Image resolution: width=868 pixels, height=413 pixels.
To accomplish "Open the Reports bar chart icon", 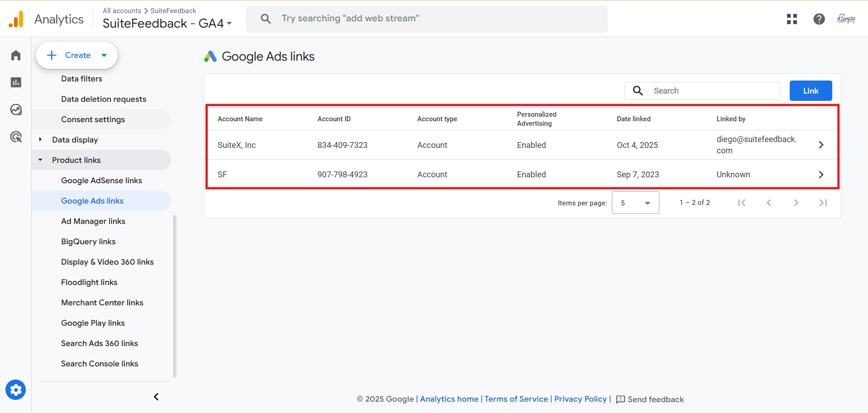I will click(16, 82).
